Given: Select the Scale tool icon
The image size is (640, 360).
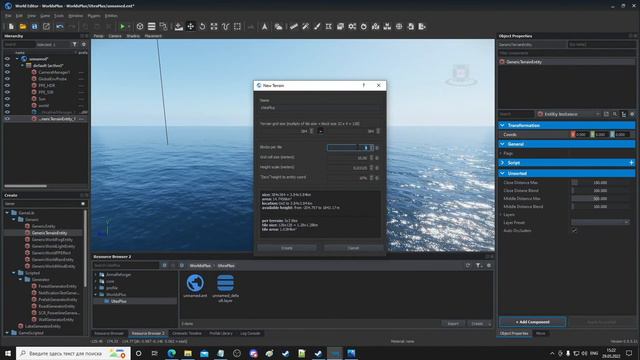Looking at the screenshot, I should (214, 27).
